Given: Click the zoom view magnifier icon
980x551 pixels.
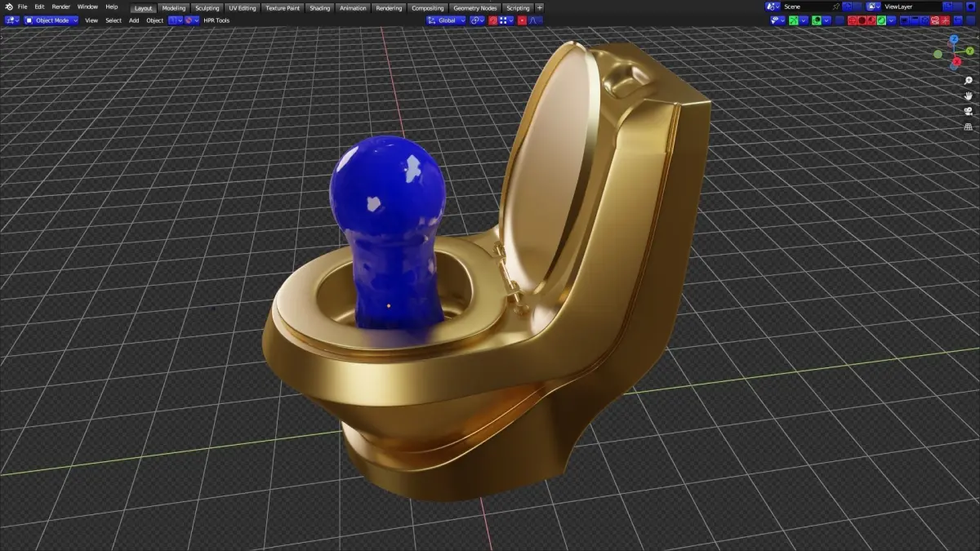Looking at the screenshot, I should click(x=969, y=81).
